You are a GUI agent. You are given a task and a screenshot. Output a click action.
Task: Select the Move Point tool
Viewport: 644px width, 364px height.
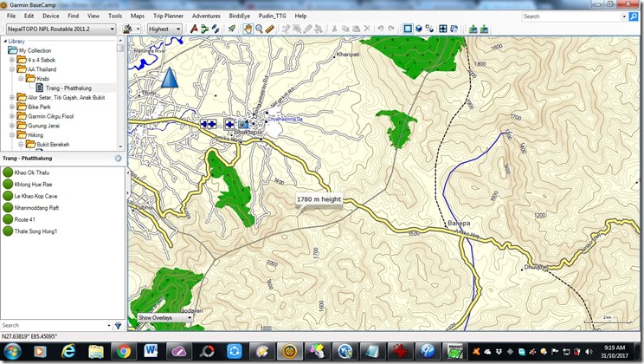click(297, 29)
